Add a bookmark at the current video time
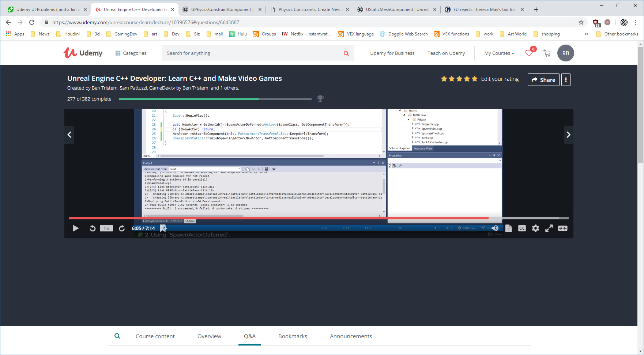Viewport: 644px width, 355px height. click(164, 228)
